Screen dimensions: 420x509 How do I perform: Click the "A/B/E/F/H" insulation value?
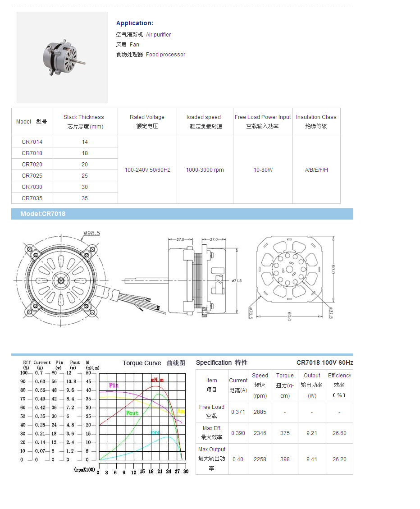point(316,170)
